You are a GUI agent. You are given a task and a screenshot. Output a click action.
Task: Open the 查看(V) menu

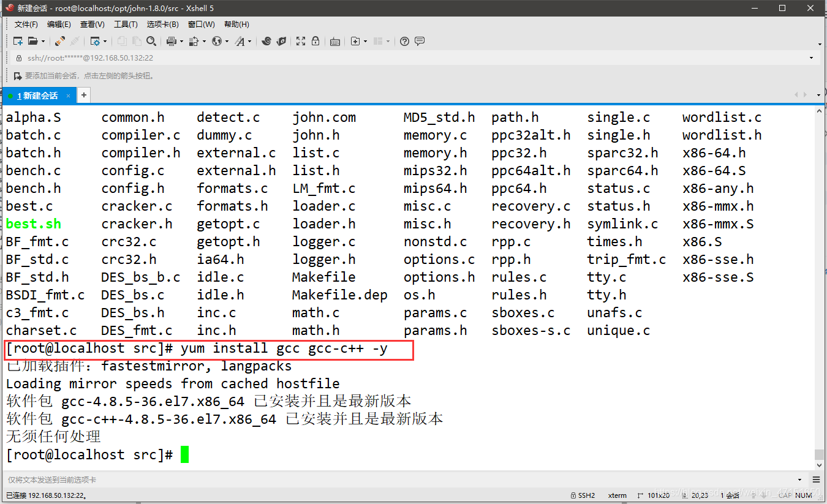[x=92, y=24]
